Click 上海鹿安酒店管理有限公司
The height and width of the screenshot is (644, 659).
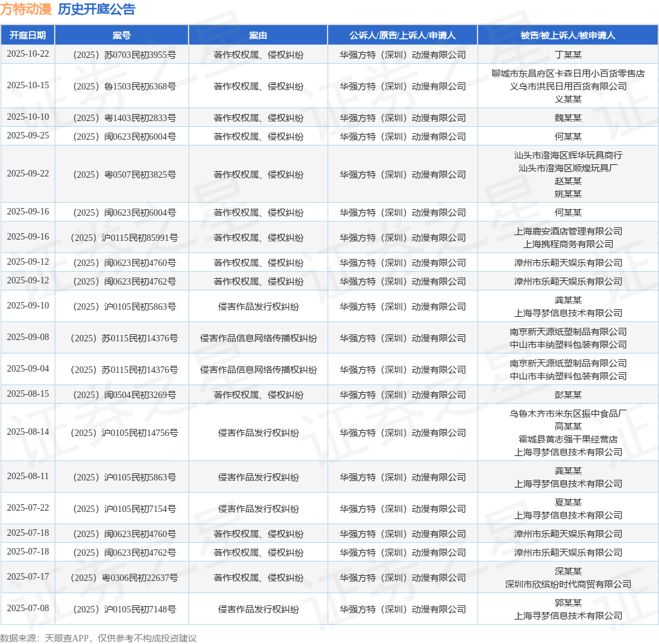568,231
